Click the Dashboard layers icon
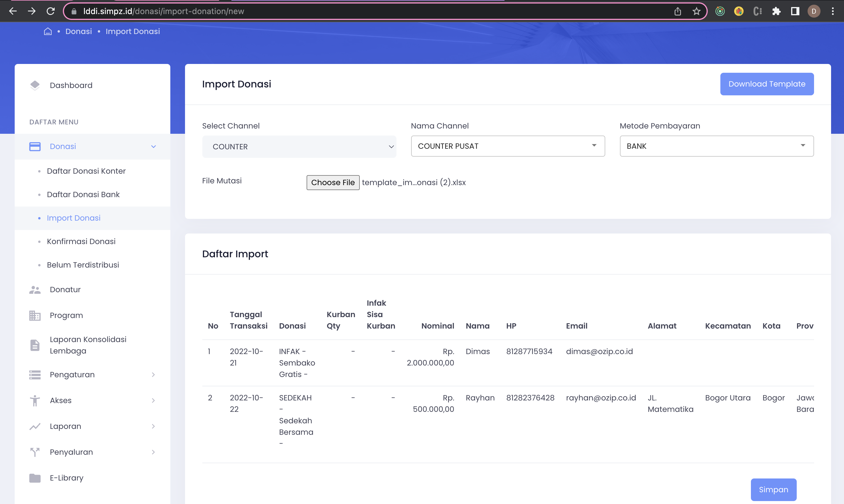Viewport: 844px width, 504px height. click(35, 85)
